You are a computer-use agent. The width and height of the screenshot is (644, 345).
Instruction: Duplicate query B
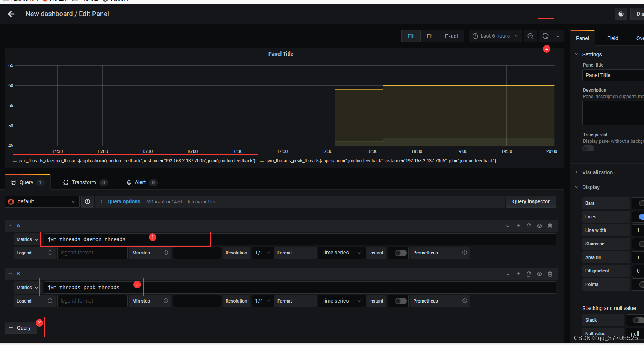point(529,274)
